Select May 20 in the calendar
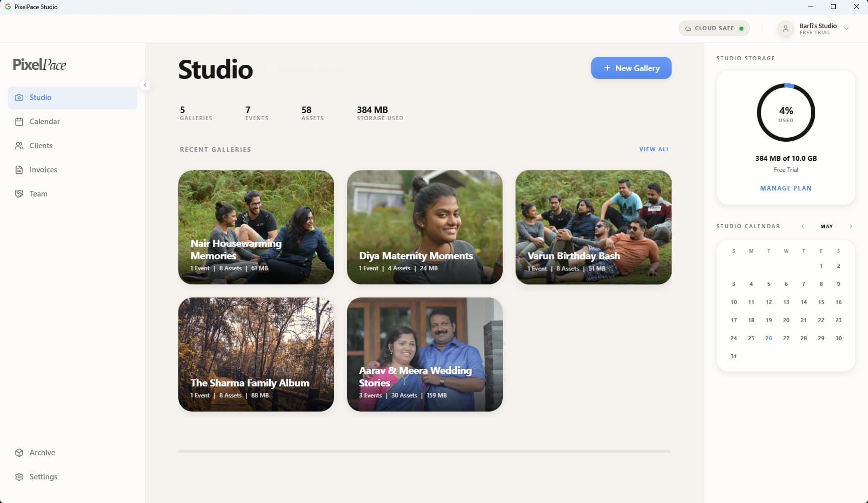The width and height of the screenshot is (868, 503). pos(786,320)
